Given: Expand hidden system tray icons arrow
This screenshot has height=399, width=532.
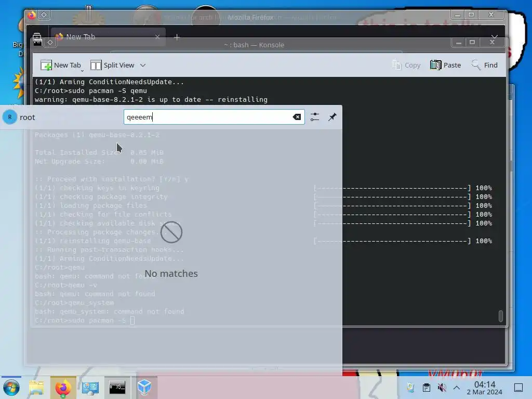Looking at the screenshot, I should pyautogui.click(x=457, y=388).
